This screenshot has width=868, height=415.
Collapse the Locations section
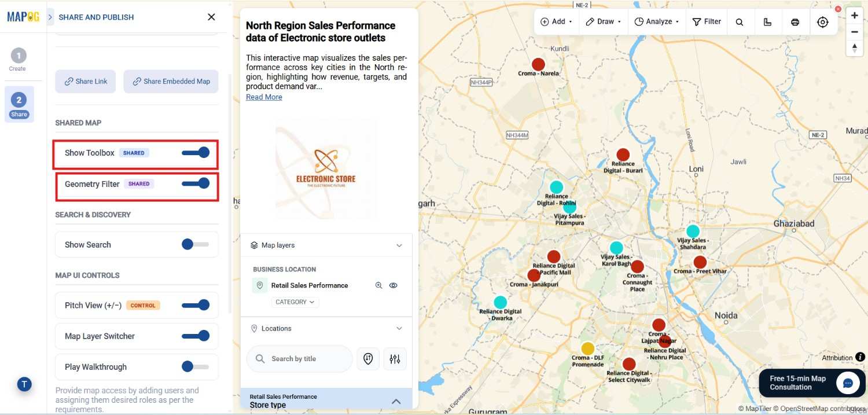pos(399,329)
